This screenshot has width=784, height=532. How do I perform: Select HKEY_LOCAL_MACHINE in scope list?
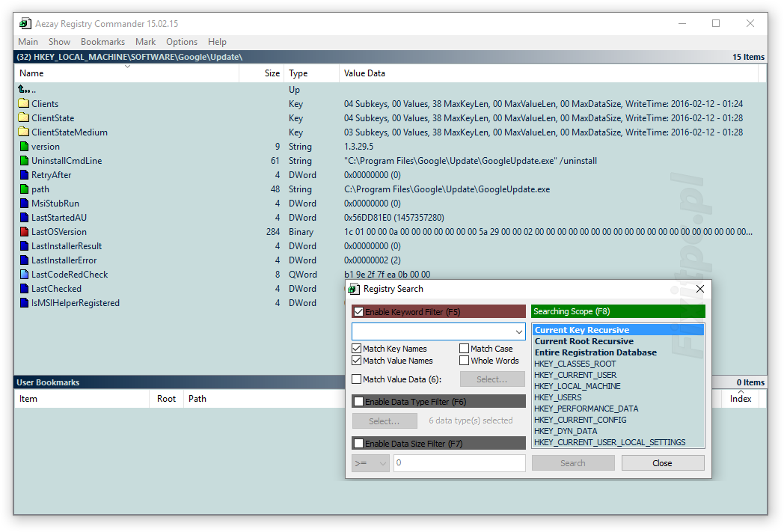[618, 386]
